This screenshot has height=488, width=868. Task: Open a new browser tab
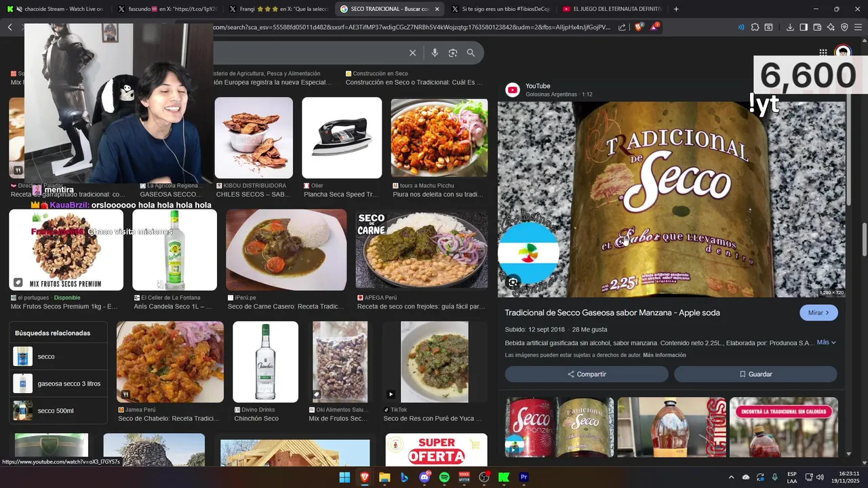676,9
